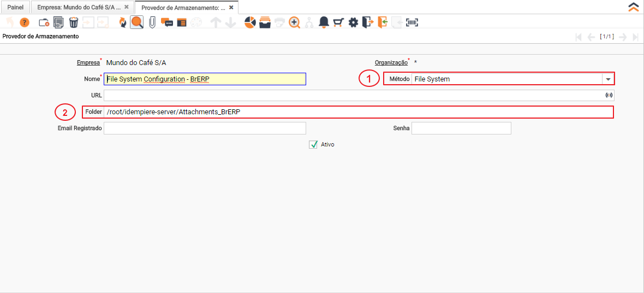Create a new record using toolbar
Viewport: 644px width, 293px height.
pos(44,22)
